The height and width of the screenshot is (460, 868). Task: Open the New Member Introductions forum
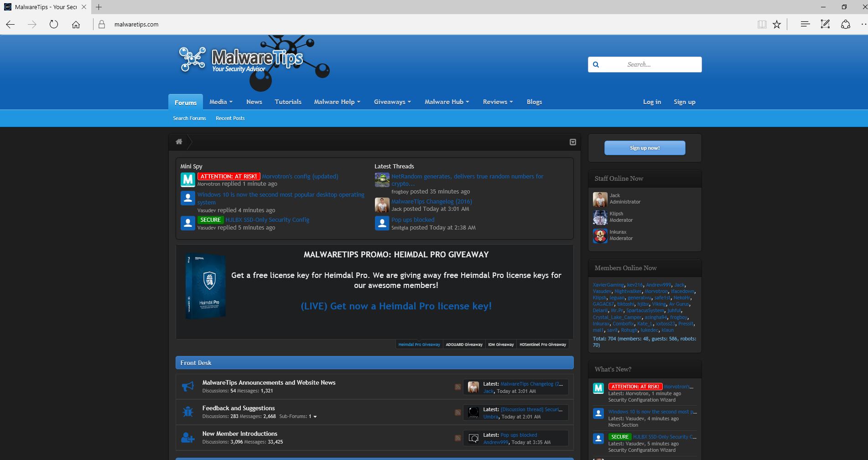pos(239,434)
